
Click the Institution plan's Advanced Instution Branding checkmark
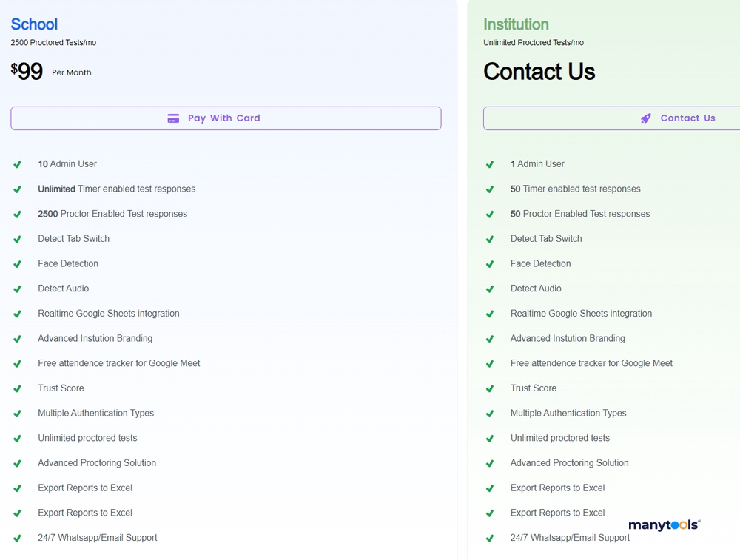tap(490, 339)
